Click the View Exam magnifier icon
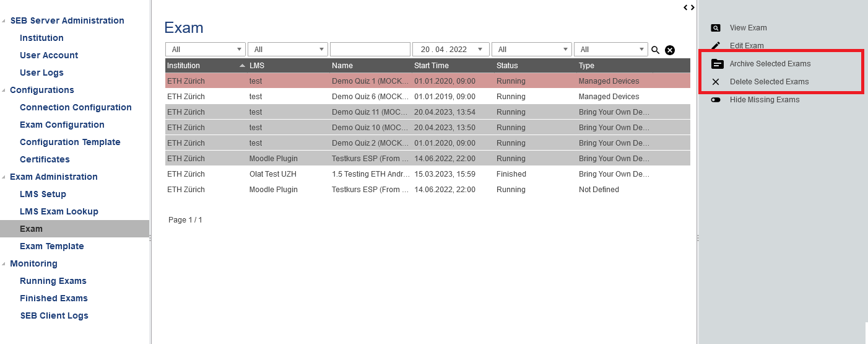This screenshot has width=868, height=344. [x=716, y=28]
